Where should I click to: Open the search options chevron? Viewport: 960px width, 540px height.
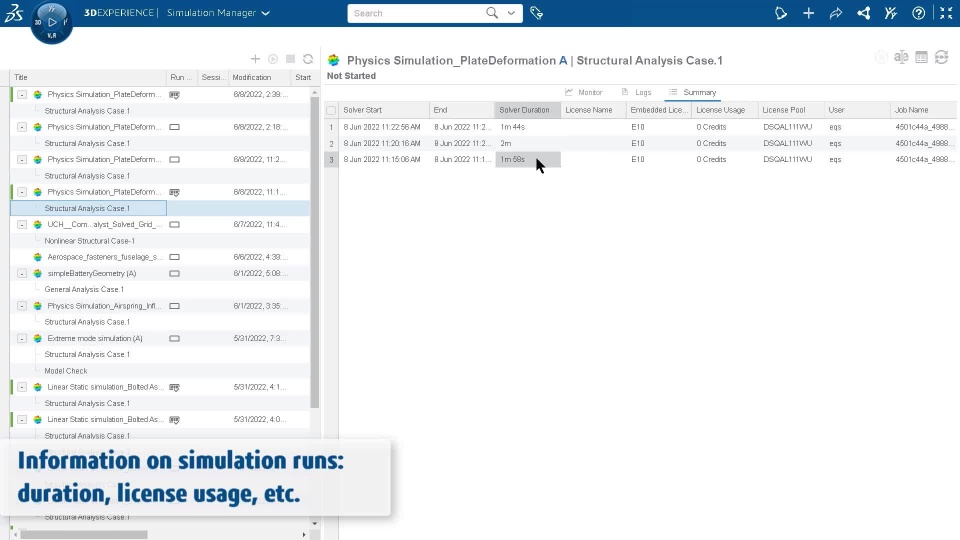click(511, 13)
